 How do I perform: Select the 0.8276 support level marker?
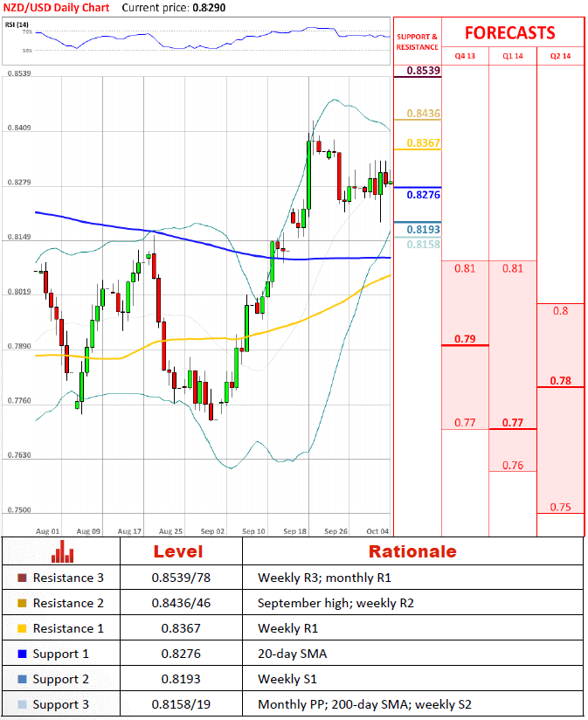coord(422,194)
